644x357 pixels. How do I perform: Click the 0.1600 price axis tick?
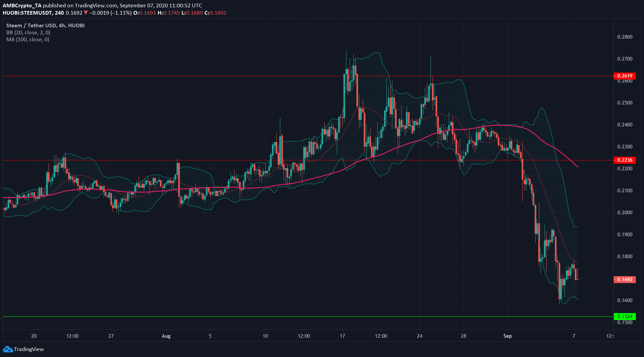[625, 300]
